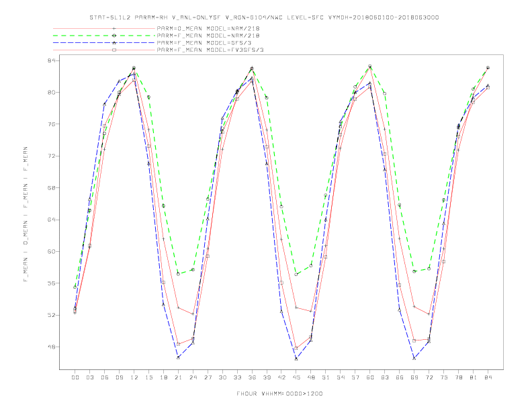Image resolution: width=532 pixels, height=411 pixels.
Task: Select legend label PARM=O_MEAN MODEL=NAM/218
Action: (208, 28)
